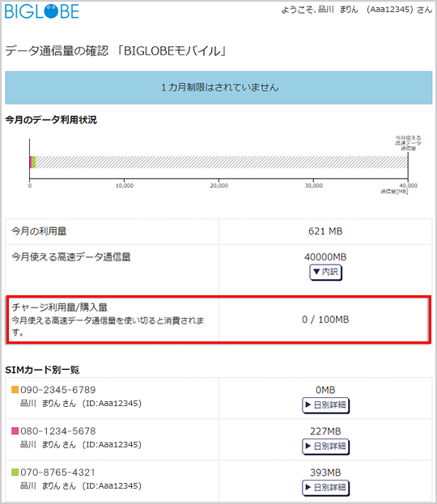Click the 621 MB monthly usage value
This screenshot has width=437, height=504.
coord(325,231)
